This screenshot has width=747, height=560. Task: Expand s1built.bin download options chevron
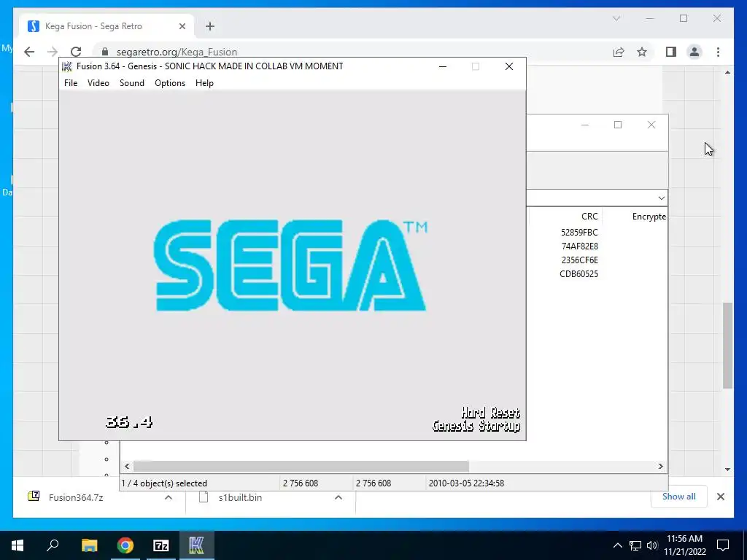(338, 497)
